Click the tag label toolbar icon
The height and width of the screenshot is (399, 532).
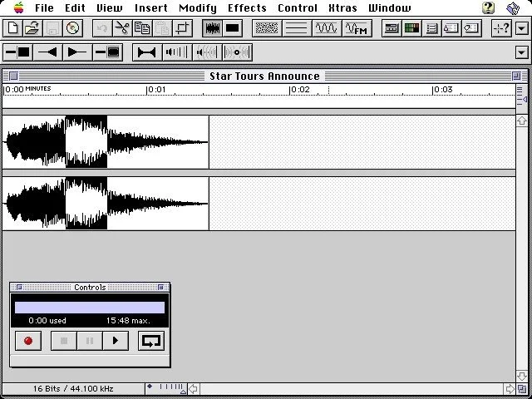471,27
